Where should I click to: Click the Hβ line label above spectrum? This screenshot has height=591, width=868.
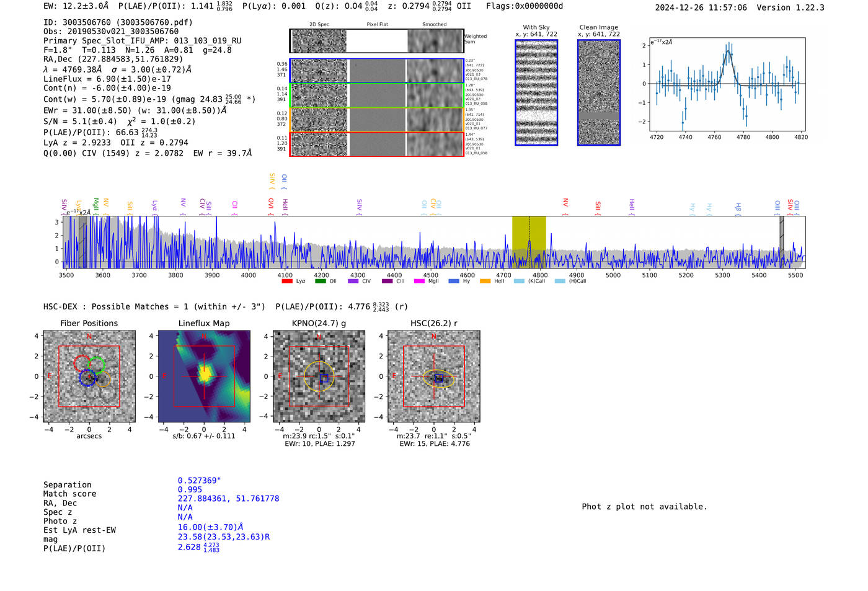click(x=738, y=208)
